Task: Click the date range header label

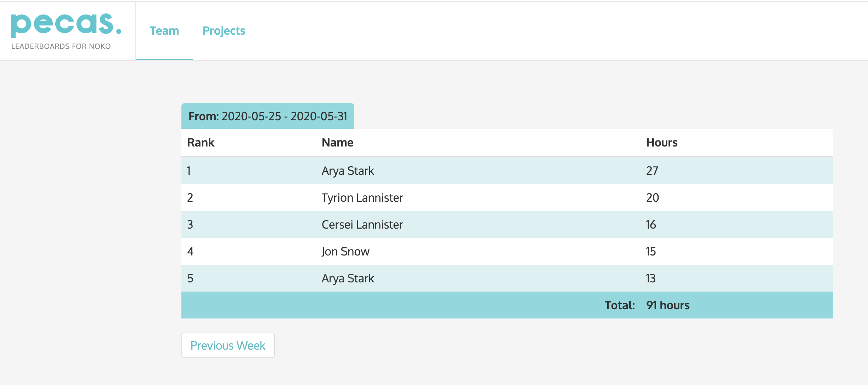Action: point(267,116)
